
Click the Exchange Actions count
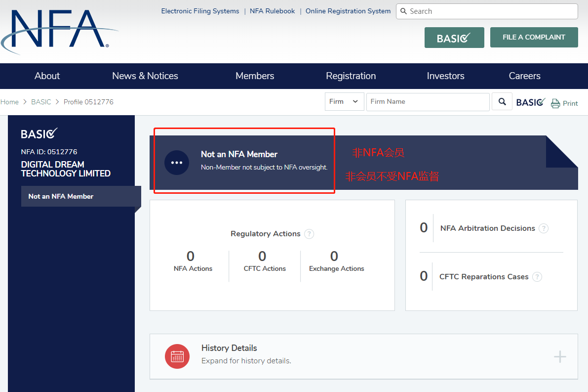point(334,257)
